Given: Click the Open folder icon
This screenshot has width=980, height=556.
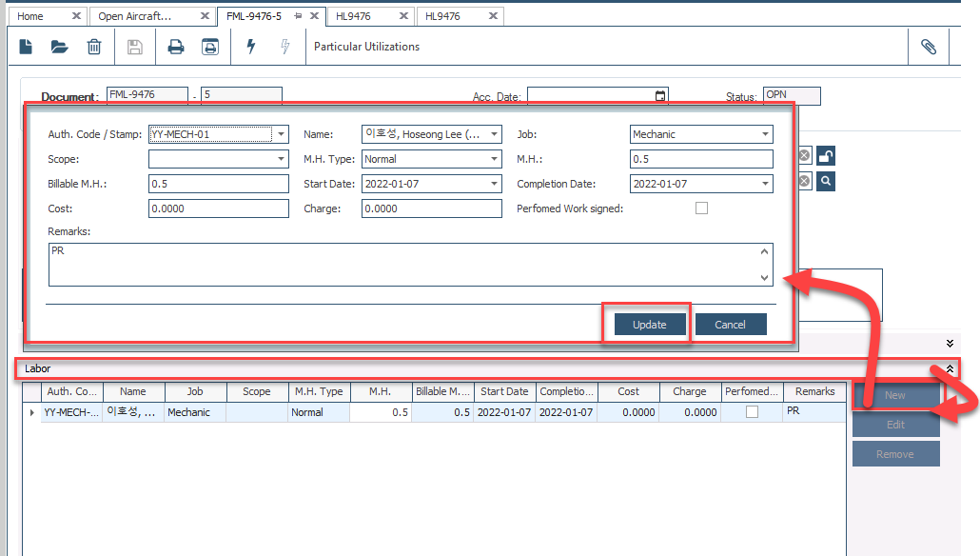Looking at the screenshot, I should 60,47.
